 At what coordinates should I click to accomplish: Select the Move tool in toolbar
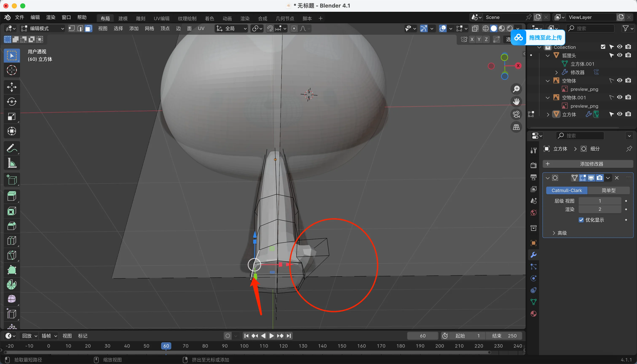[x=12, y=87]
